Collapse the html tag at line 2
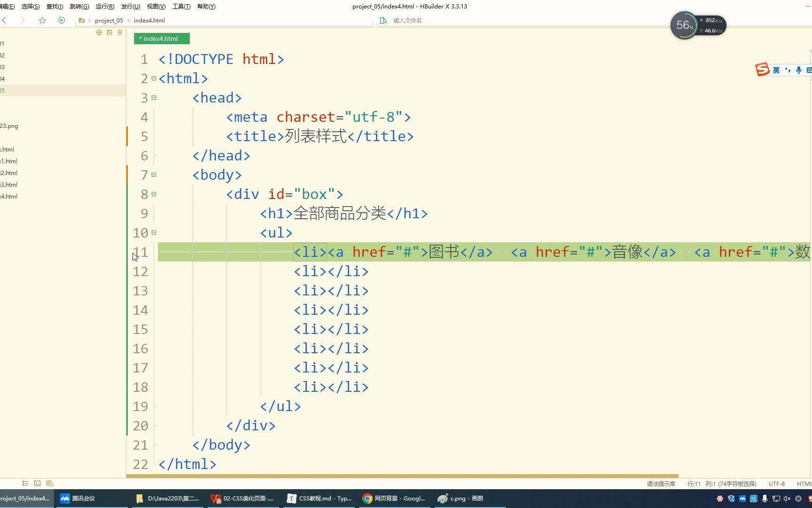This screenshot has width=812, height=508. pyautogui.click(x=154, y=79)
